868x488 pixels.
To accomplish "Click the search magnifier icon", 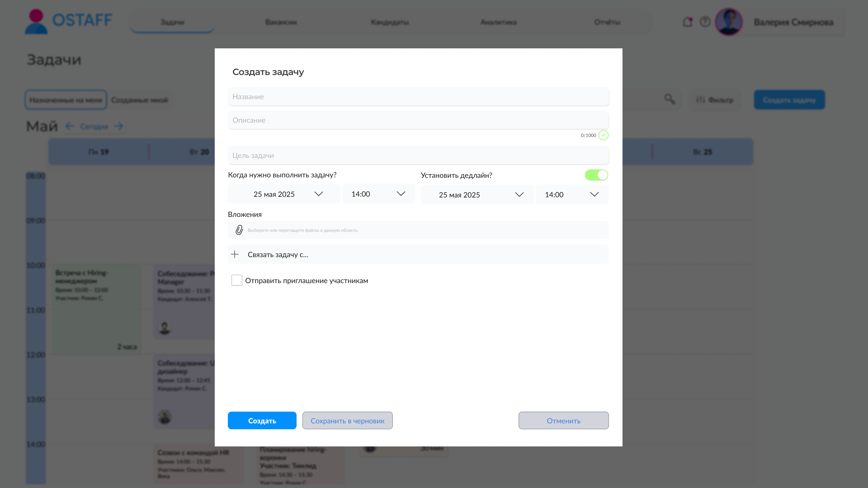I will point(670,99).
